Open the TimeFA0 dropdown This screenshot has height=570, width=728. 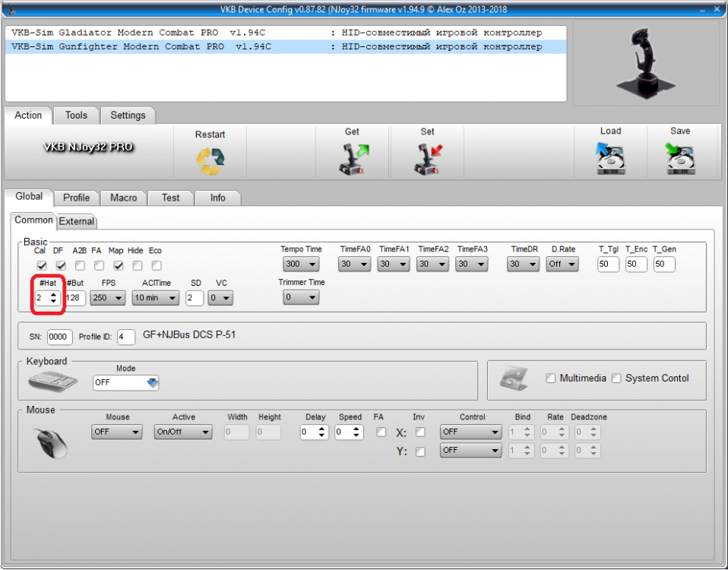click(355, 264)
